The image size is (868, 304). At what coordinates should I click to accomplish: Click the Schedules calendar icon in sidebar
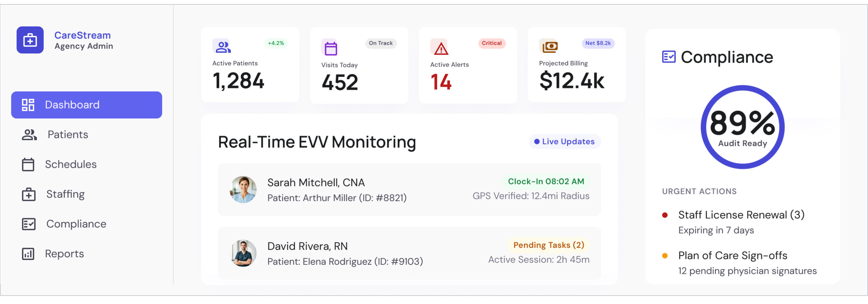(28, 164)
